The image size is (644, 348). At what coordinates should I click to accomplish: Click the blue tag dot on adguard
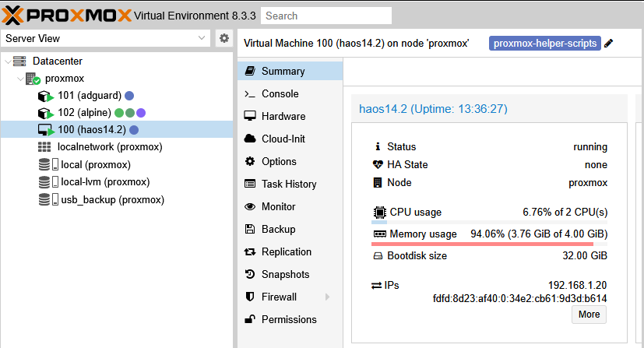(x=129, y=96)
